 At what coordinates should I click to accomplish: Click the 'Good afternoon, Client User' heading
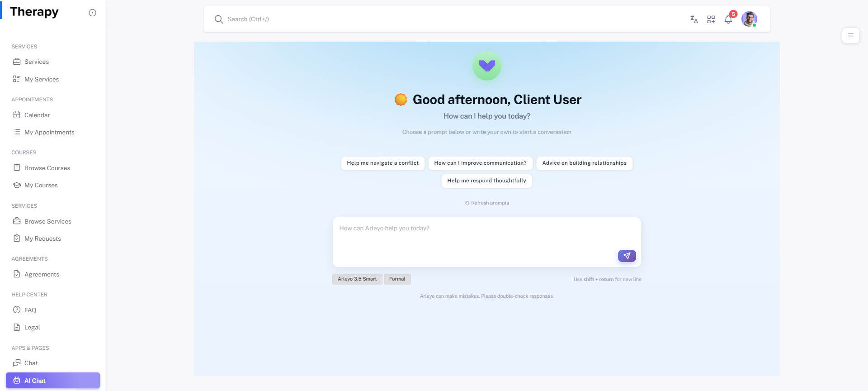497,100
